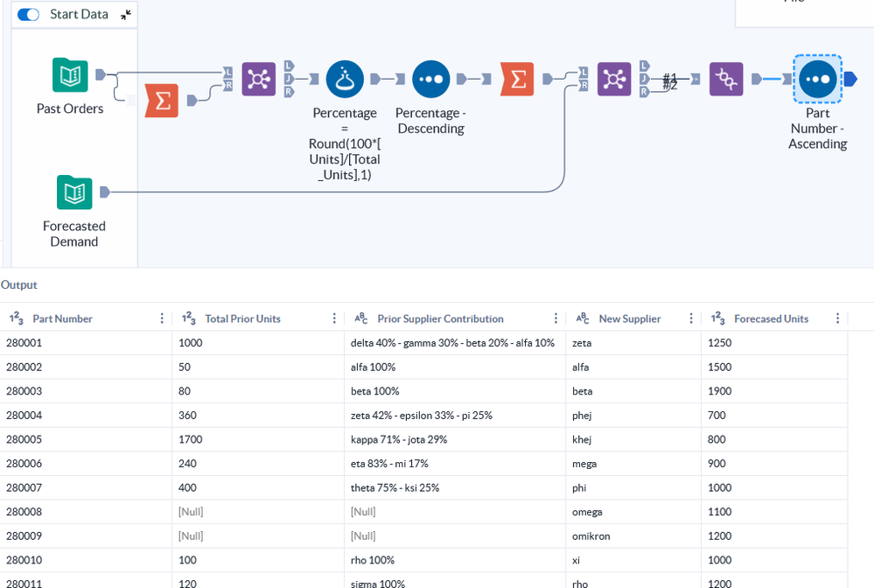Select the first purple Join tool

tap(258, 79)
